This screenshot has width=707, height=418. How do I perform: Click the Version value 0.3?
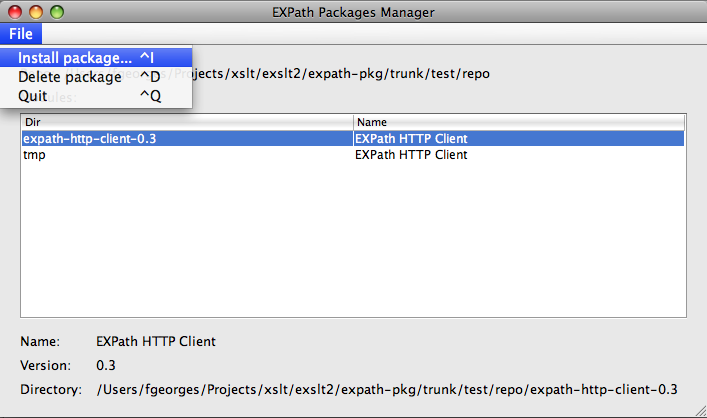pos(106,365)
